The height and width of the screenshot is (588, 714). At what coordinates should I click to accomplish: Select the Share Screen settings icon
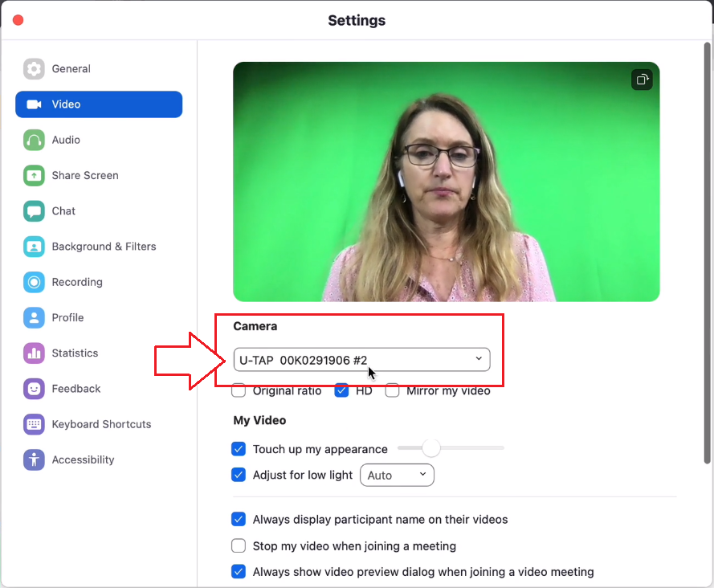tap(33, 175)
